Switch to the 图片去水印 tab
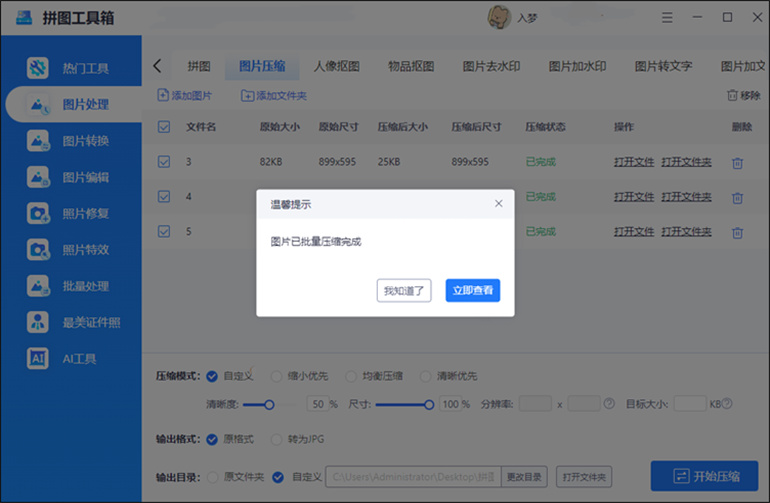Screen dimensions: 770x503 coord(491,66)
